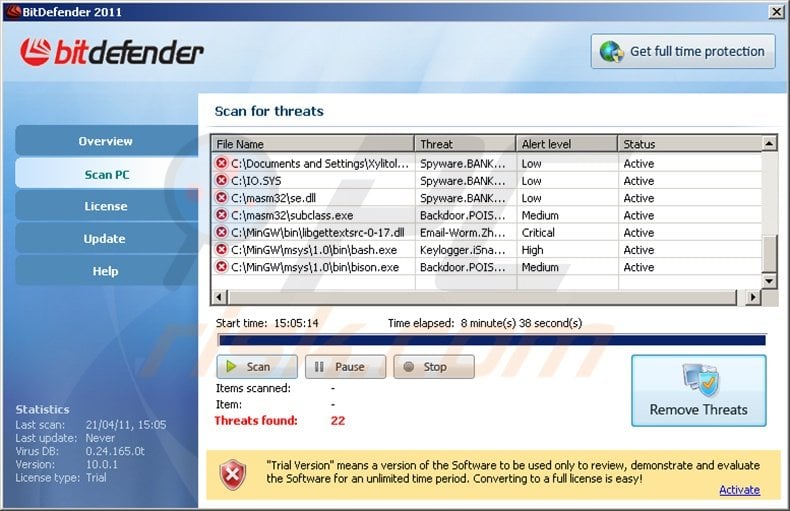Select the libgettextsrc-0-17.dll row
This screenshot has height=511, width=790.
(x=486, y=232)
